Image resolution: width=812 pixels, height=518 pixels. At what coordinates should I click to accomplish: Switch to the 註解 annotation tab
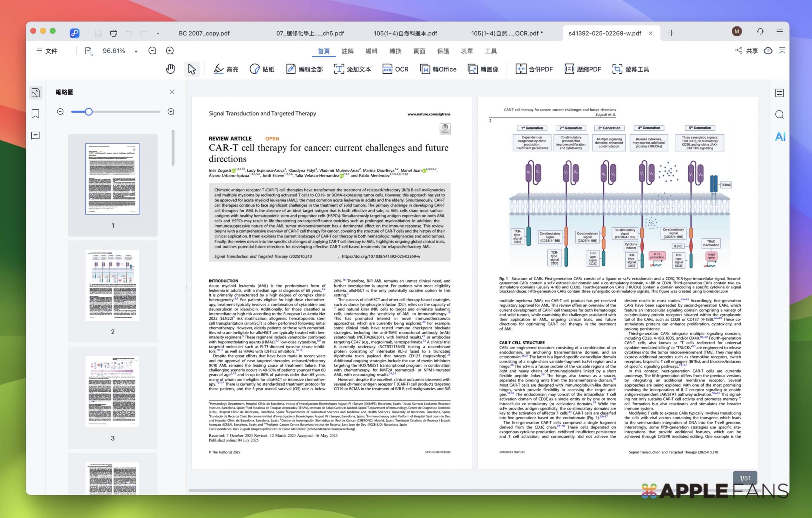tap(347, 51)
